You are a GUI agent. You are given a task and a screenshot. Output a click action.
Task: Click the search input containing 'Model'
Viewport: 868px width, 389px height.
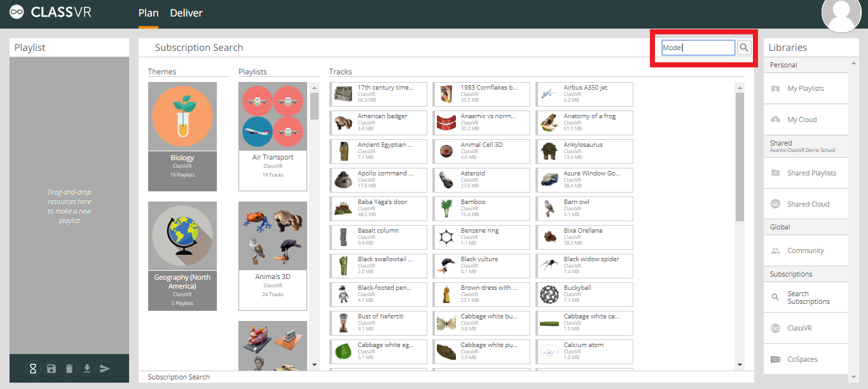[698, 48]
